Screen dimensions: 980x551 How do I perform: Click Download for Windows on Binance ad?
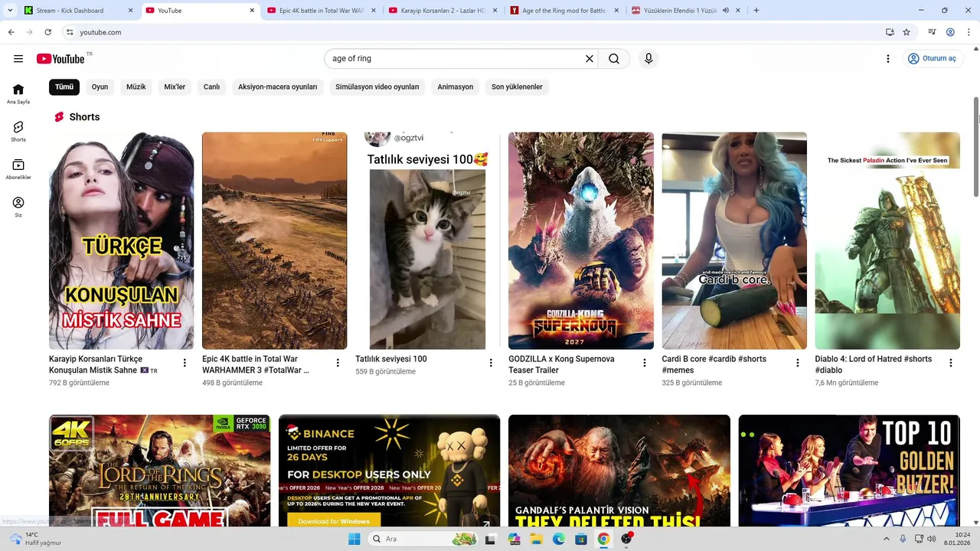[334, 521]
